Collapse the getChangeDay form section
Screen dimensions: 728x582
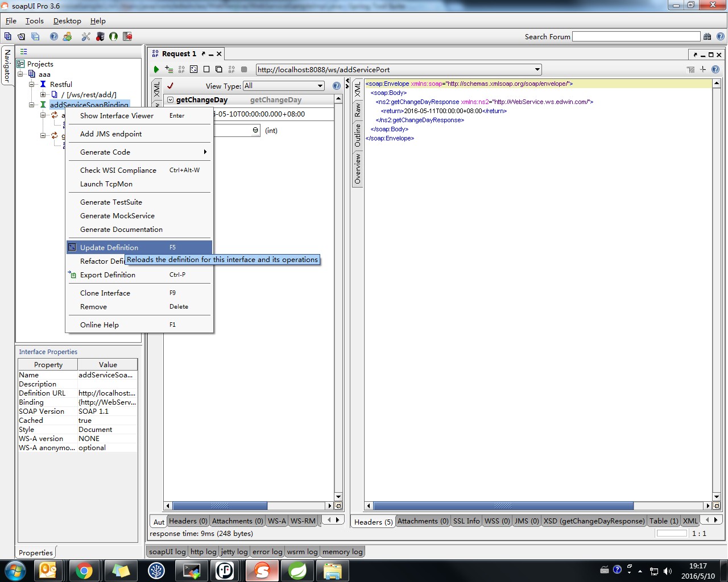170,99
